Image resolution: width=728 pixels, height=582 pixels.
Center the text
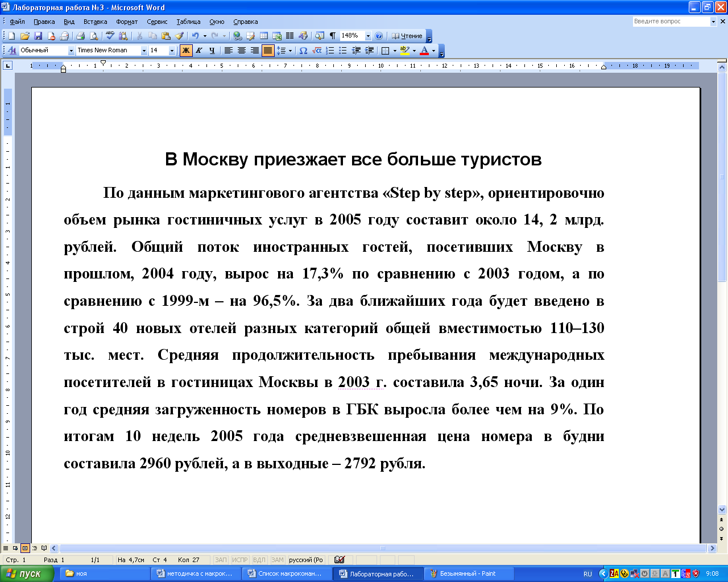(241, 51)
